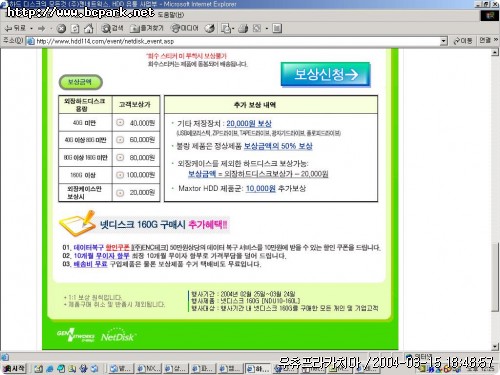Click the 10,000원 Maxtor additional compensation link
The image size is (500, 375).
[261, 189]
